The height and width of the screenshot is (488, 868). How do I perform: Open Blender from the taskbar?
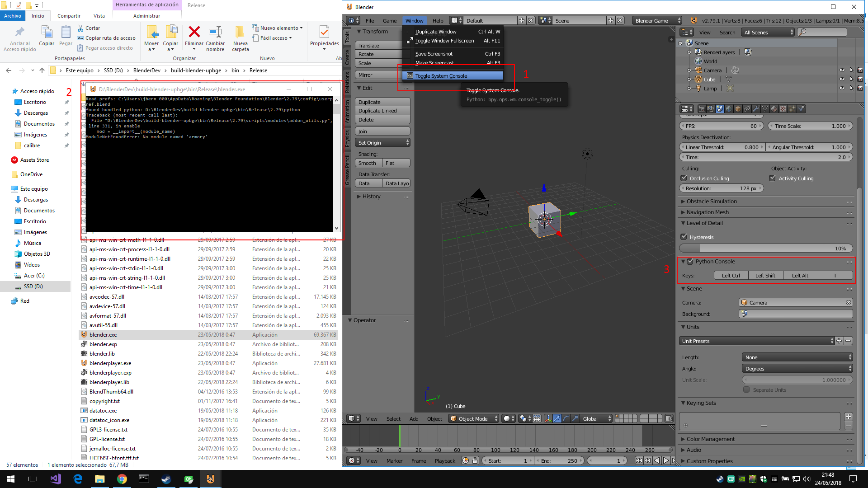(x=210, y=479)
